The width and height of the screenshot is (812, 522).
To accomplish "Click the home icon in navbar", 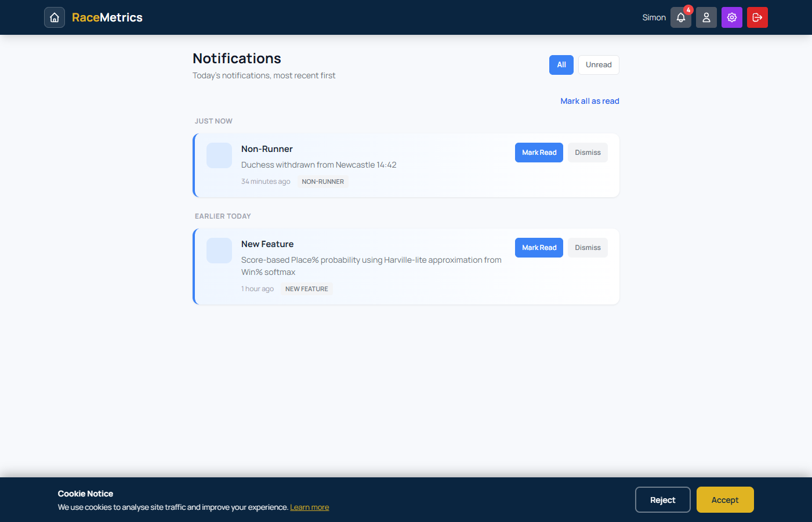I will (x=54, y=17).
